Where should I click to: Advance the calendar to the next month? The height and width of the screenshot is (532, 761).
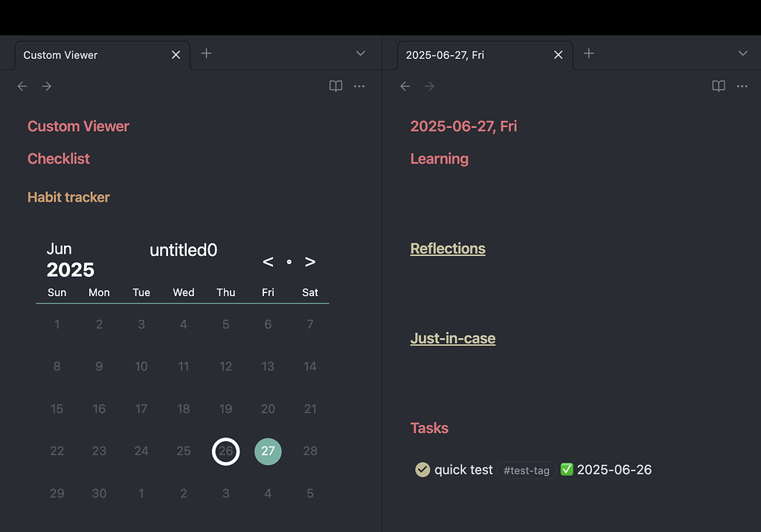pyautogui.click(x=310, y=261)
